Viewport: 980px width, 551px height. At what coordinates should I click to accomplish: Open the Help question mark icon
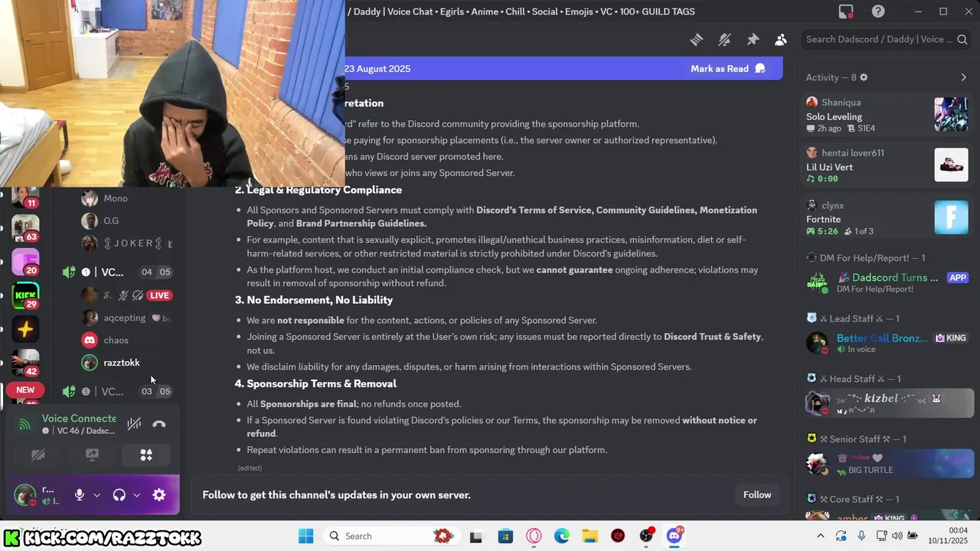pyautogui.click(x=878, y=11)
